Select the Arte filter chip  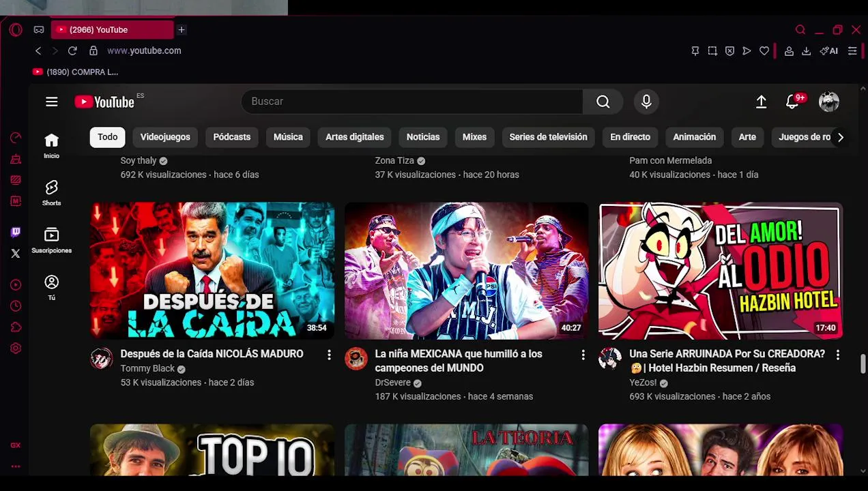(747, 137)
